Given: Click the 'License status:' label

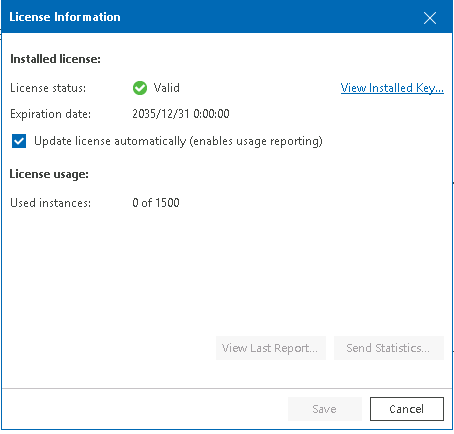Looking at the screenshot, I should (48, 88).
